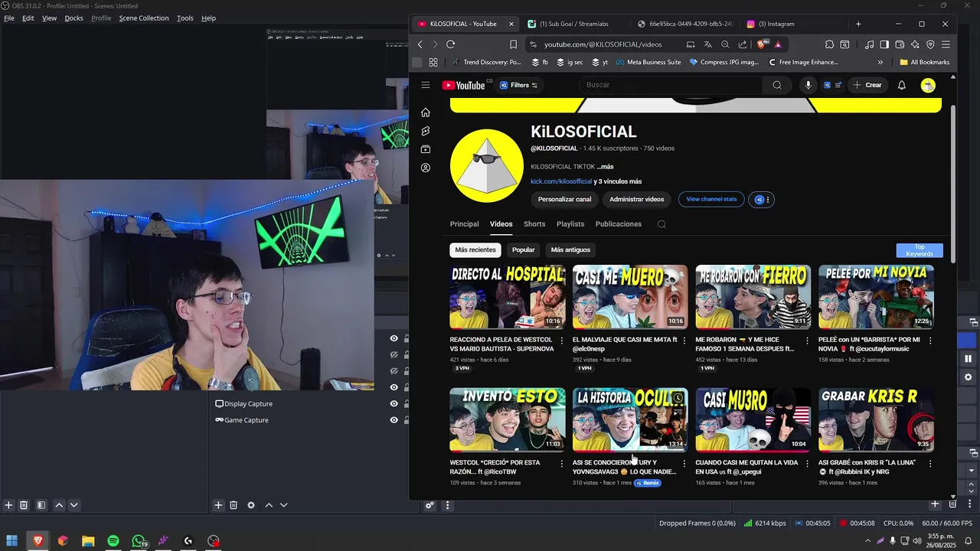Open three-dot menu for REACCIONO A PELEA video
Viewport: 980px width, 551px height.
[561, 340]
